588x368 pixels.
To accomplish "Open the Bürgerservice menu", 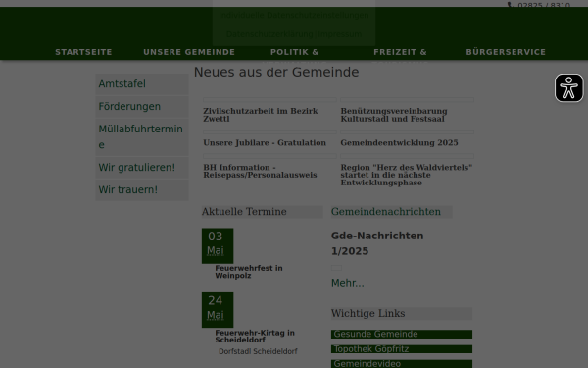I will click(506, 52).
